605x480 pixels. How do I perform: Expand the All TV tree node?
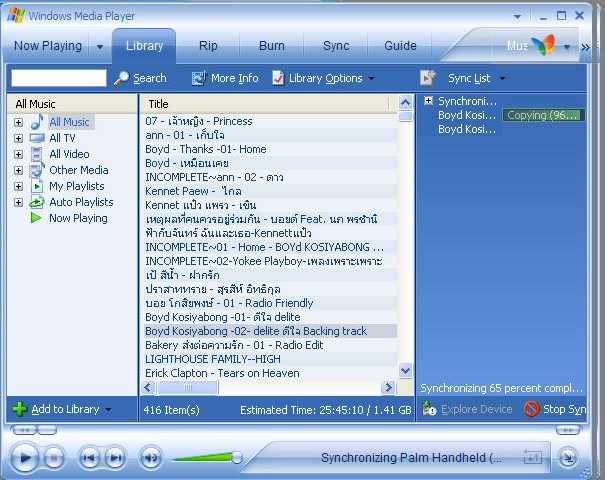[18, 138]
